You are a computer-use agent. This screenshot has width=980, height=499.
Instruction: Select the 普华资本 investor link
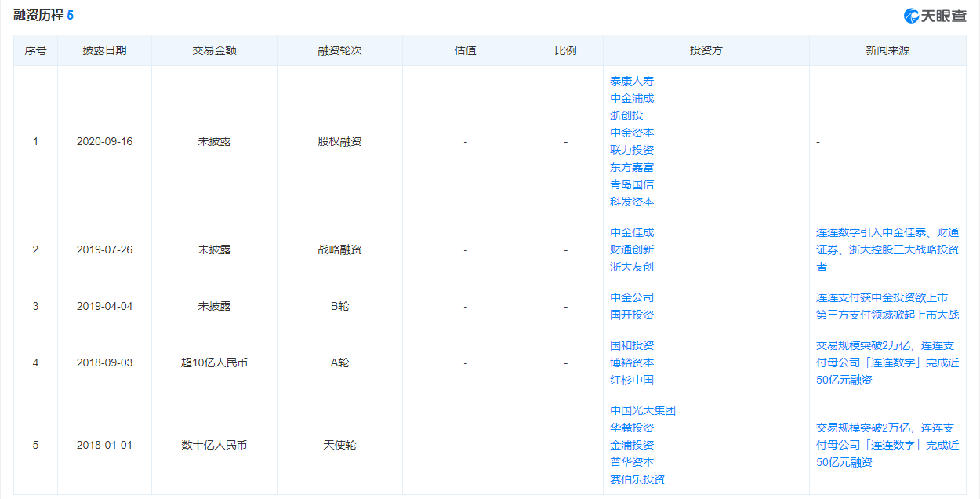click(x=632, y=462)
